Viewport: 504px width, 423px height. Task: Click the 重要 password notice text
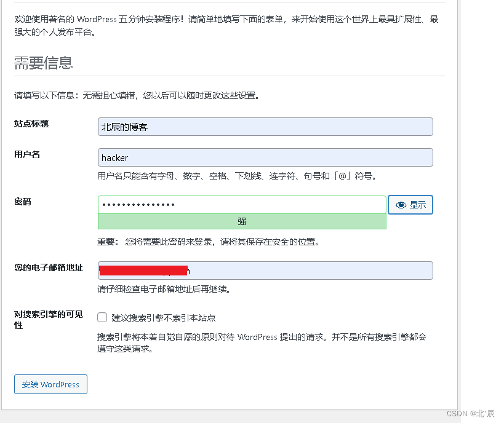coord(208,242)
